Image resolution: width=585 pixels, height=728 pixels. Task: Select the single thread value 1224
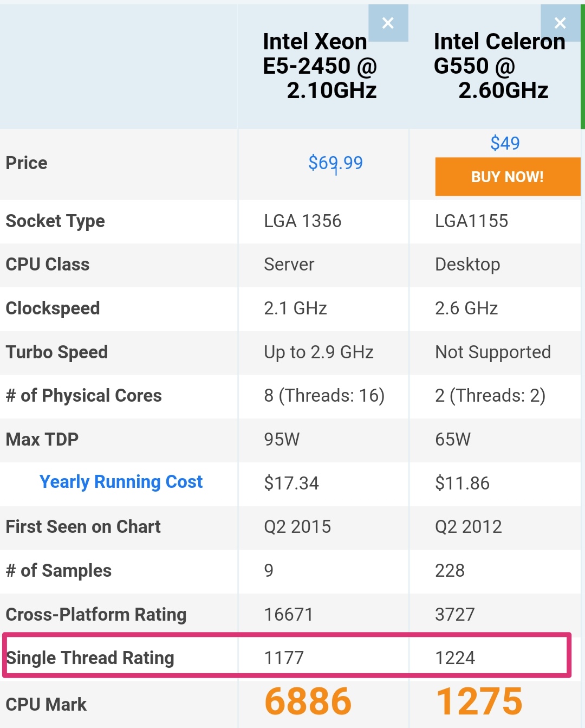click(455, 658)
